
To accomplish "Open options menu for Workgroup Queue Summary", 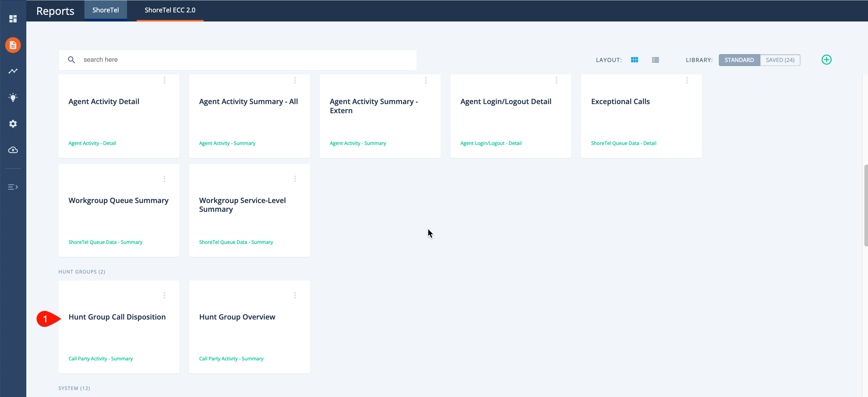I will (165, 179).
